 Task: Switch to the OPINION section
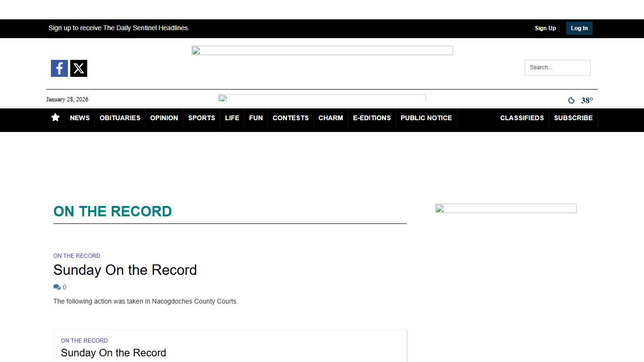click(x=164, y=118)
